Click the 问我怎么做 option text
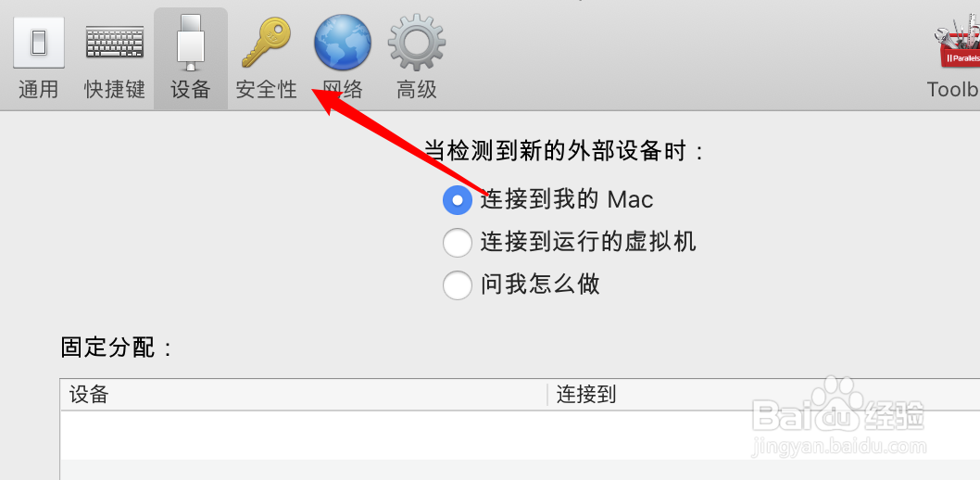 pos(540,284)
